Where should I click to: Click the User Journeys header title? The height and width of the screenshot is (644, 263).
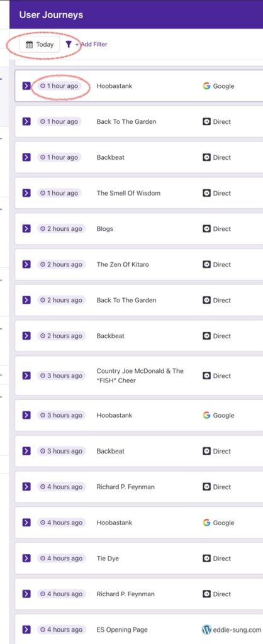51,15
